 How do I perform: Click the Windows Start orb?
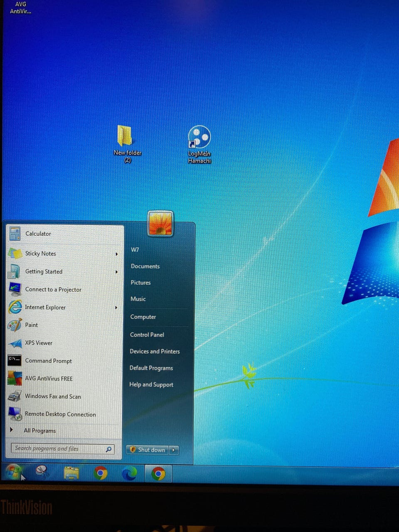point(13,473)
